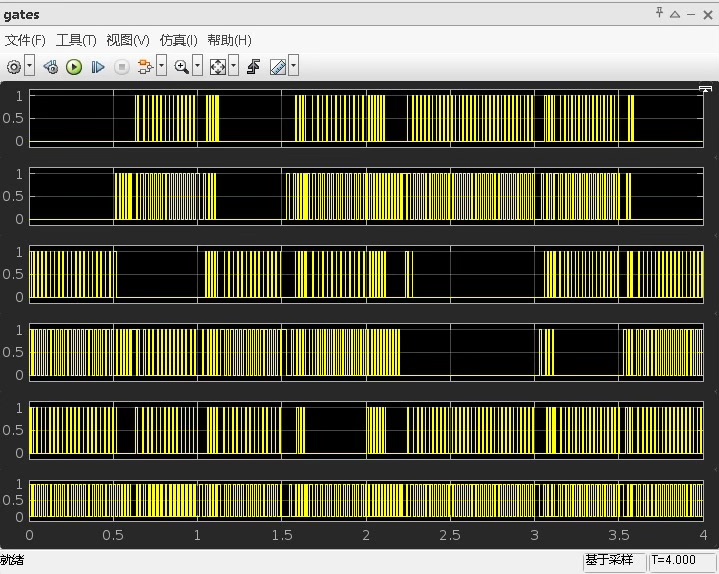Open the 视图(V) menu
The image size is (719, 574).
pos(128,40)
